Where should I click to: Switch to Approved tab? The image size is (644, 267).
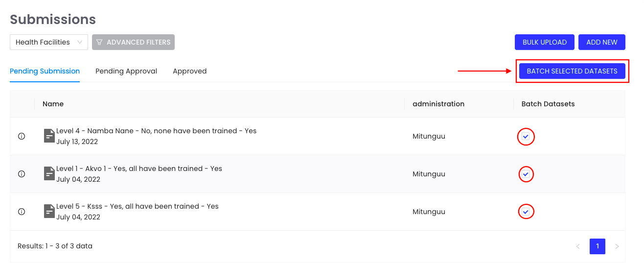(x=190, y=71)
